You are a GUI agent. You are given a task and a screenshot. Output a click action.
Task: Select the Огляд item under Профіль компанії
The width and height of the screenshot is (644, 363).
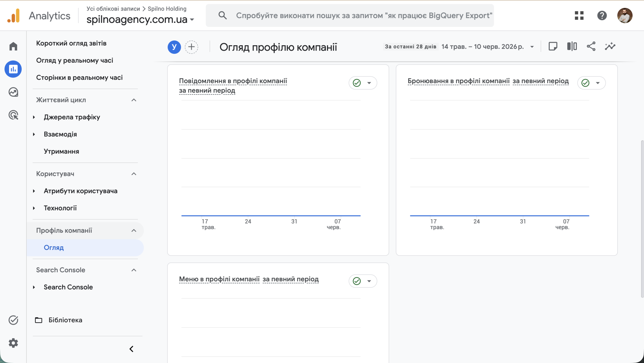click(x=85, y=248)
